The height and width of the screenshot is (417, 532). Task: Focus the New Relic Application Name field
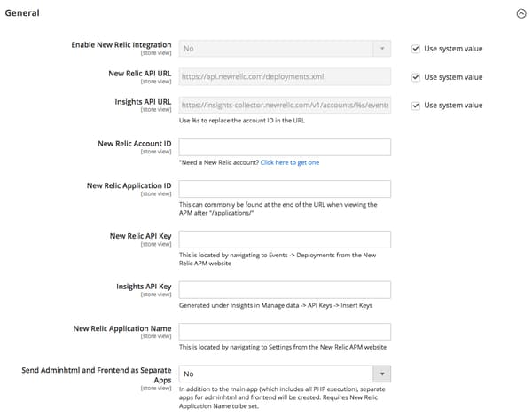coord(285,331)
